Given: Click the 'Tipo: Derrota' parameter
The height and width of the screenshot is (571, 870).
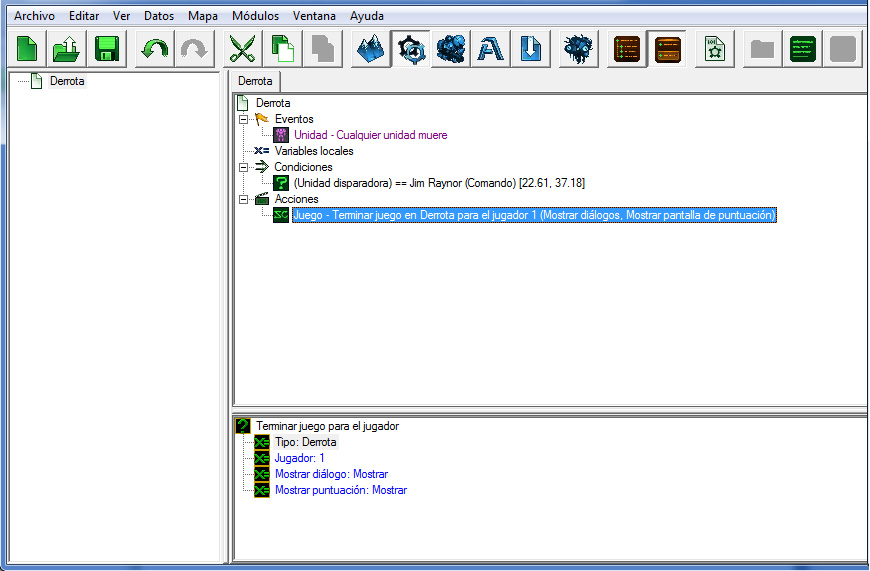Looking at the screenshot, I should [306, 442].
